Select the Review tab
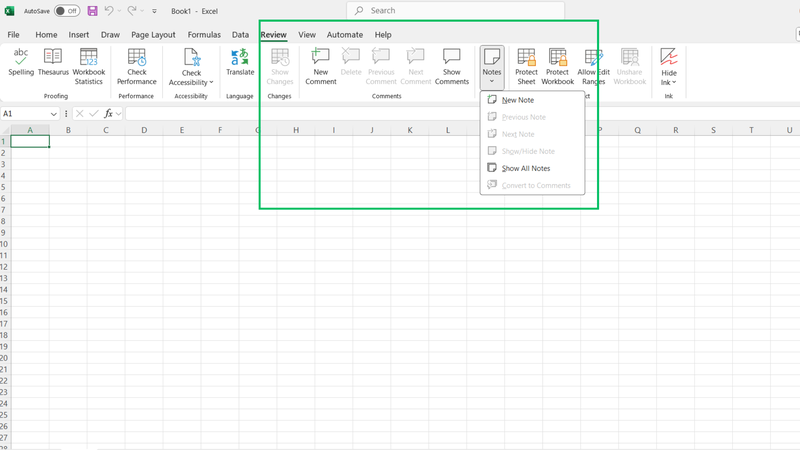 point(273,35)
